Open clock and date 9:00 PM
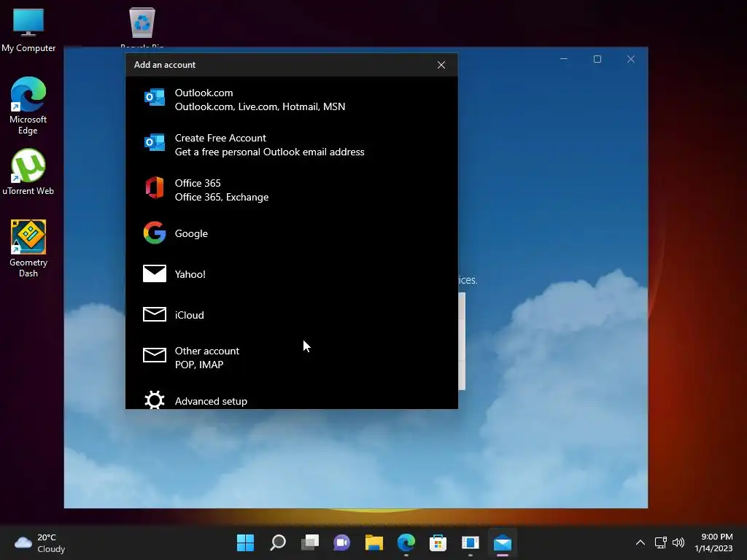The width and height of the screenshot is (747, 560). pyautogui.click(x=713, y=542)
